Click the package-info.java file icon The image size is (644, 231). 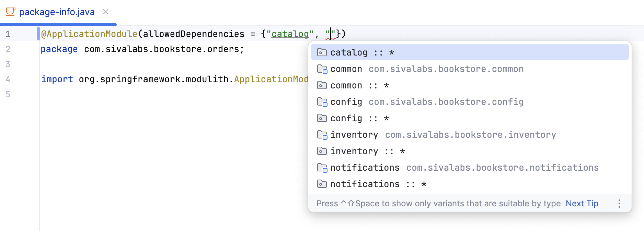click(x=11, y=12)
